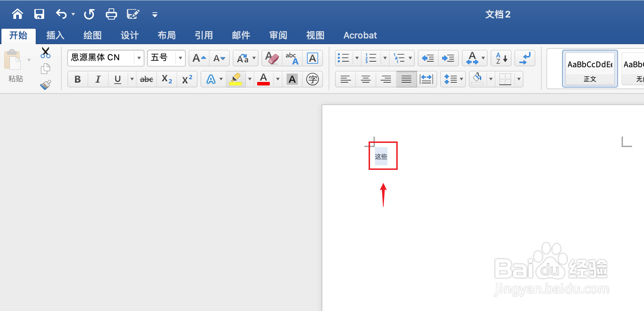Open the phonetic guide abc icon

(292, 58)
